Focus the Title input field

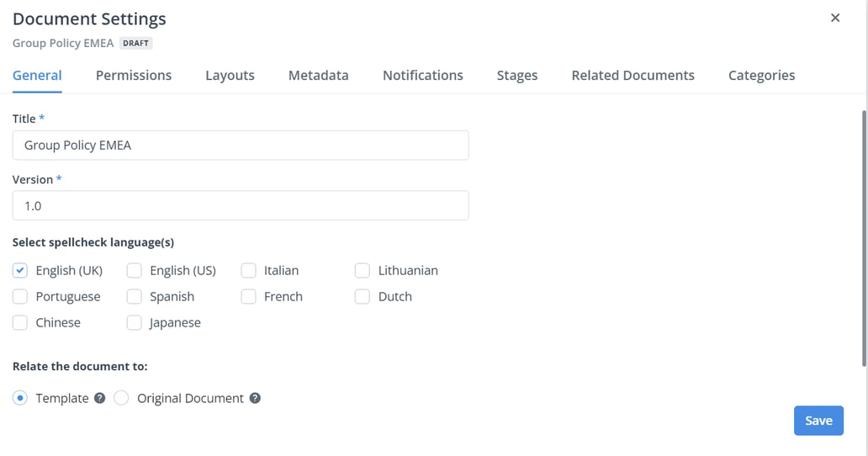241,145
